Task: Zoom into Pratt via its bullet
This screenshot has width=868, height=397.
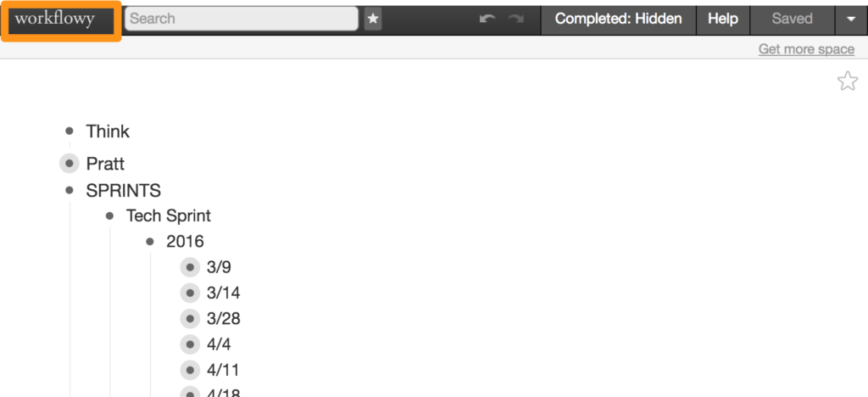Action: 70,164
